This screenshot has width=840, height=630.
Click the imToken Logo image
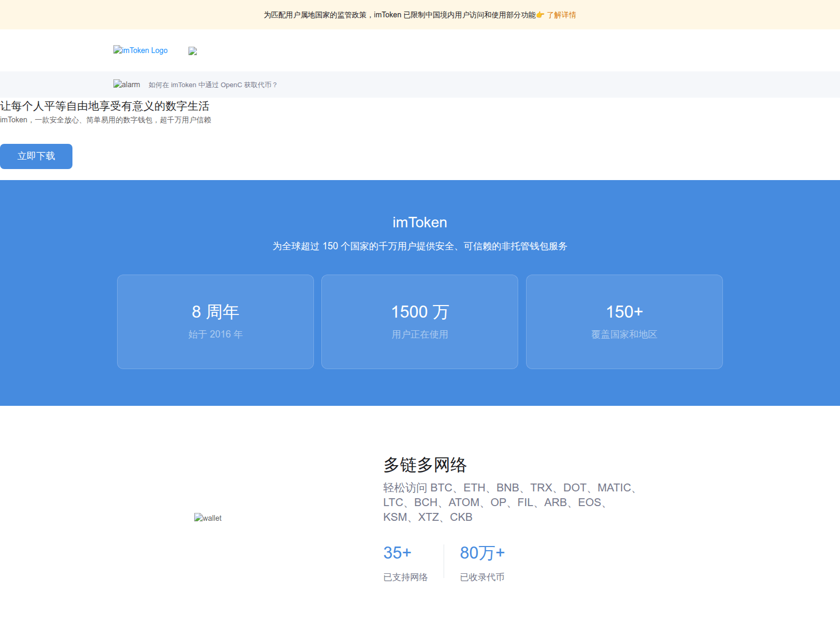(x=140, y=50)
